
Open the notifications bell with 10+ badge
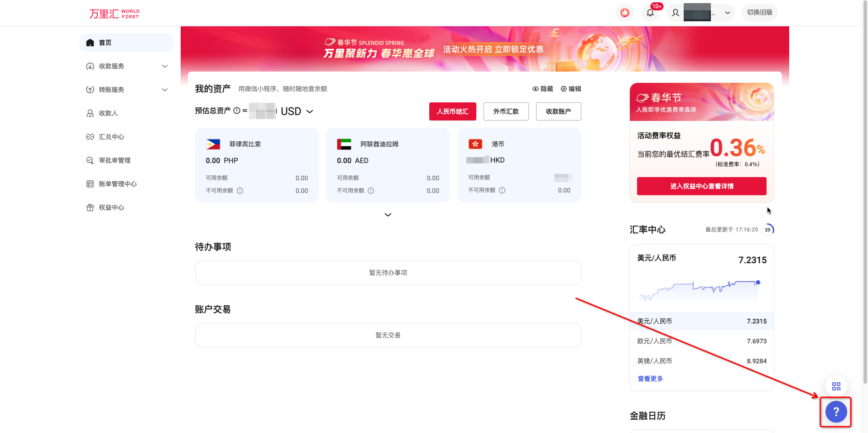tap(650, 13)
